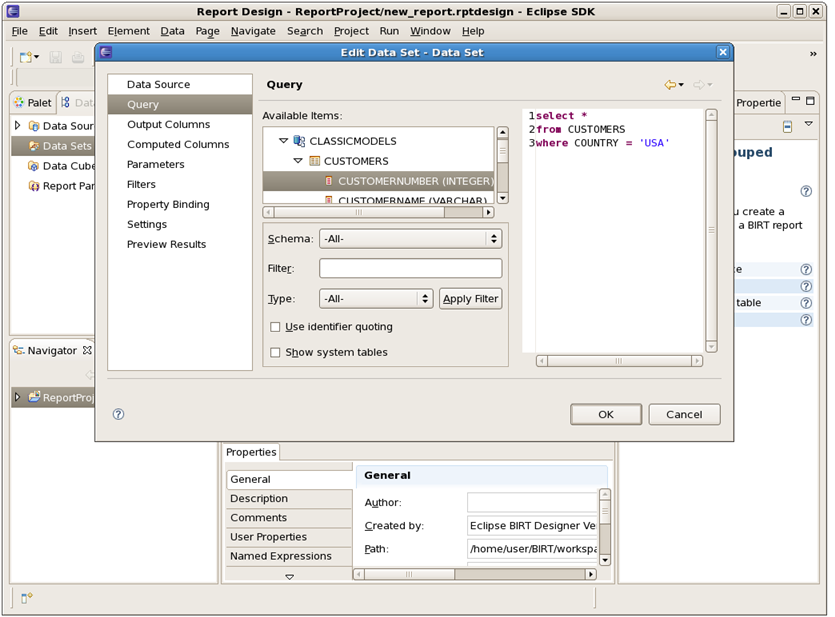Click the Data Sets icon in explorer
Screen dimensions: 835x617
click(34, 146)
